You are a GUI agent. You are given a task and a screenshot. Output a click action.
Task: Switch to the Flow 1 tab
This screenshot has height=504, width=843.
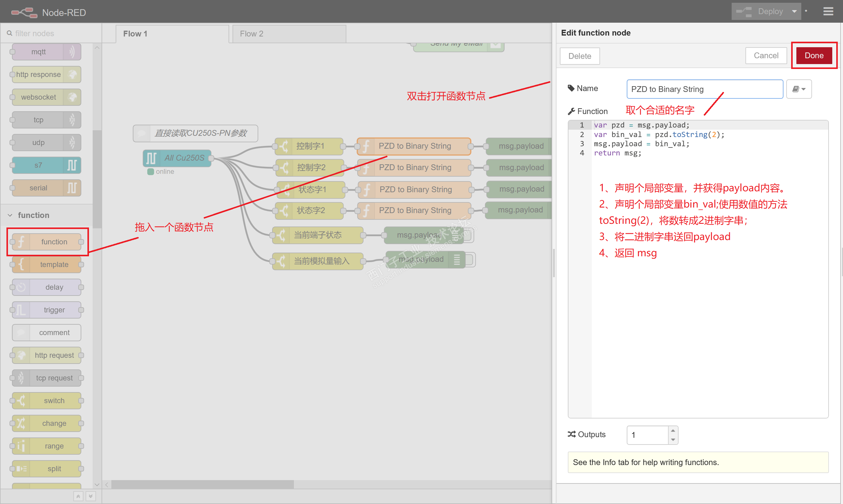coord(135,34)
